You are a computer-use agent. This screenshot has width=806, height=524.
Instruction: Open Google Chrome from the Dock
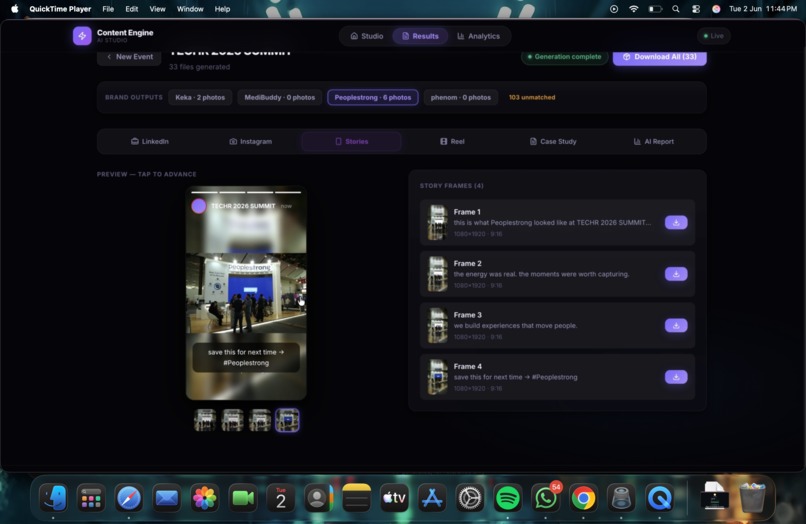(x=584, y=498)
